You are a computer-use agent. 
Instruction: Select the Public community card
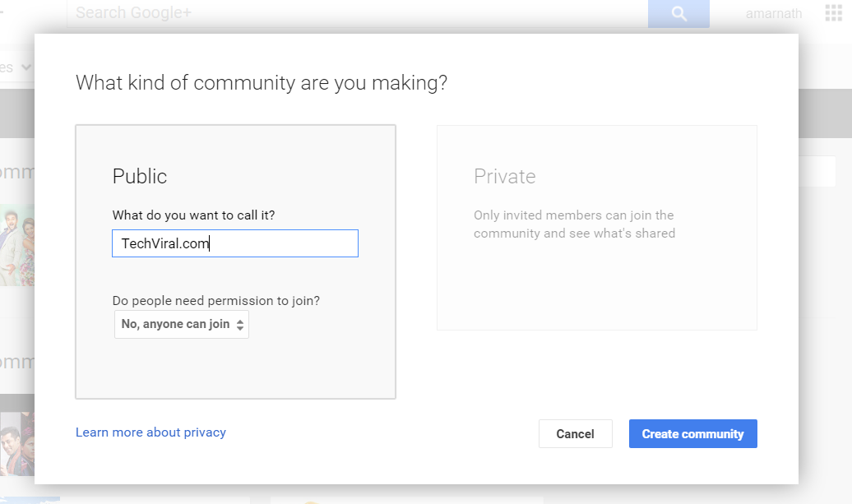point(235,261)
